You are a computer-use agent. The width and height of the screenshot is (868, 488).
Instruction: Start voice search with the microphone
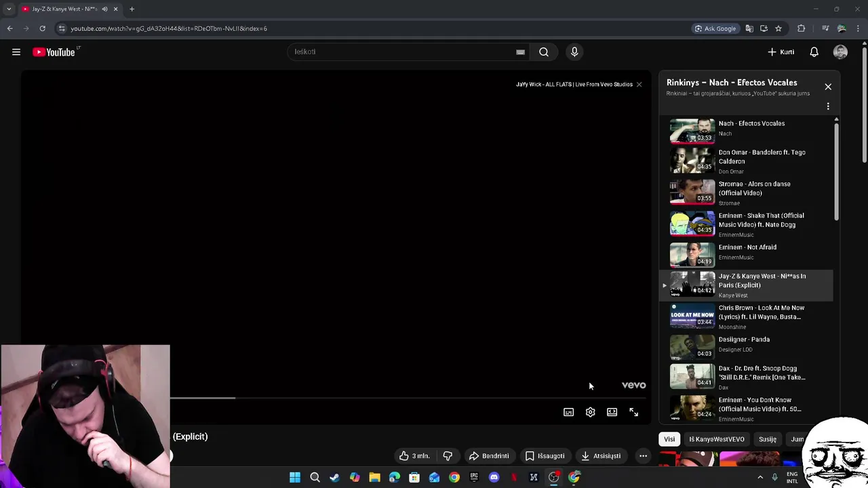(574, 52)
